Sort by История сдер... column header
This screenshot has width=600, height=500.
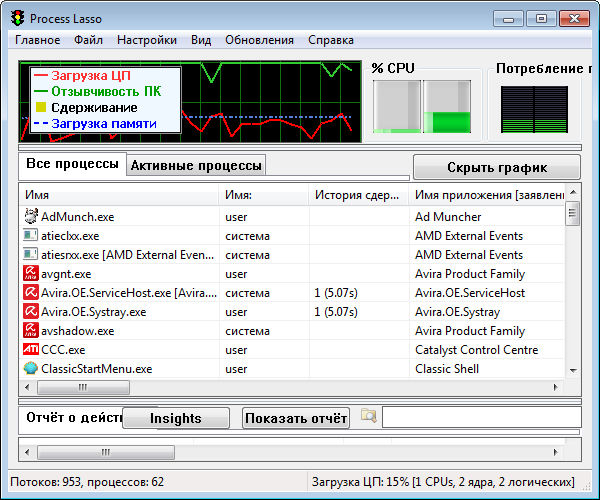click(x=359, y=195)
